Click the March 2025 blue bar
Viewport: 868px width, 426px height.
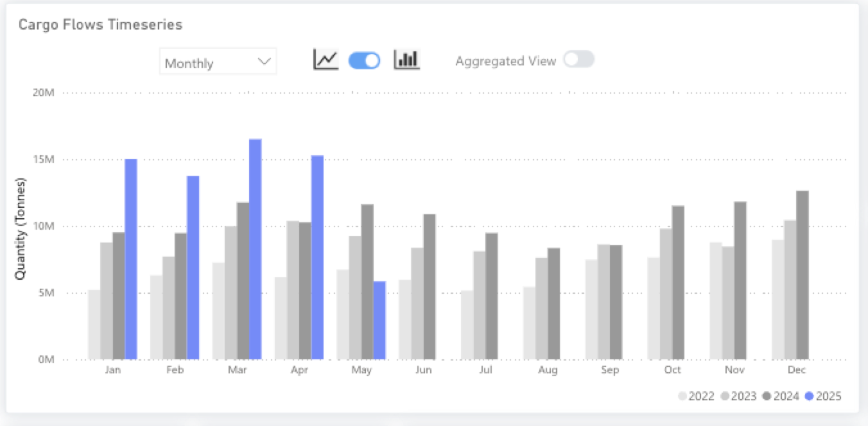(x=255, y=249)
